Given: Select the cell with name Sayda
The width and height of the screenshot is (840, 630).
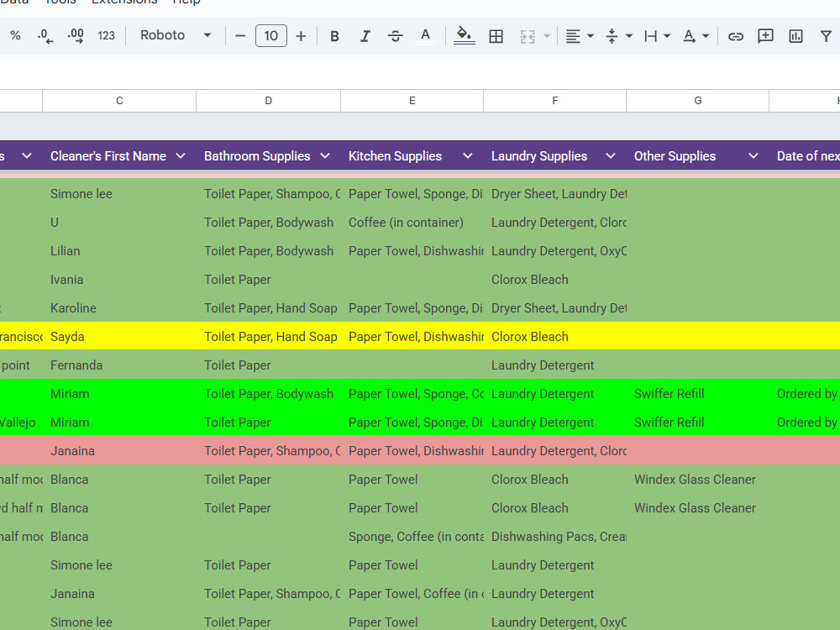Looking at the screenshot, I should [119, 337].
